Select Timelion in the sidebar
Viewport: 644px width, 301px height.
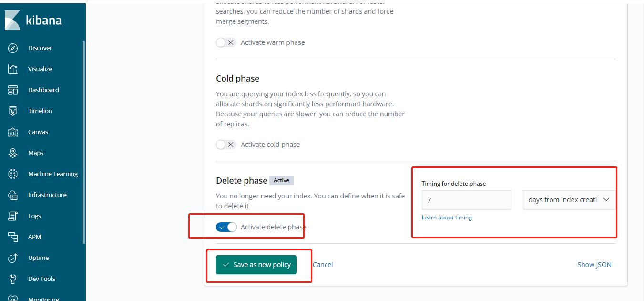tap(40, 111)
